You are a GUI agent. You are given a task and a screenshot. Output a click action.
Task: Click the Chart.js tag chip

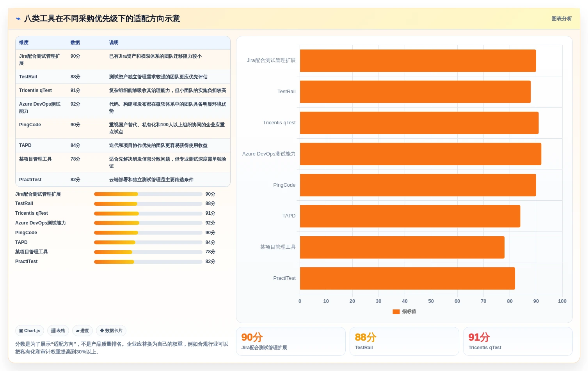click(x=30, y=330)
